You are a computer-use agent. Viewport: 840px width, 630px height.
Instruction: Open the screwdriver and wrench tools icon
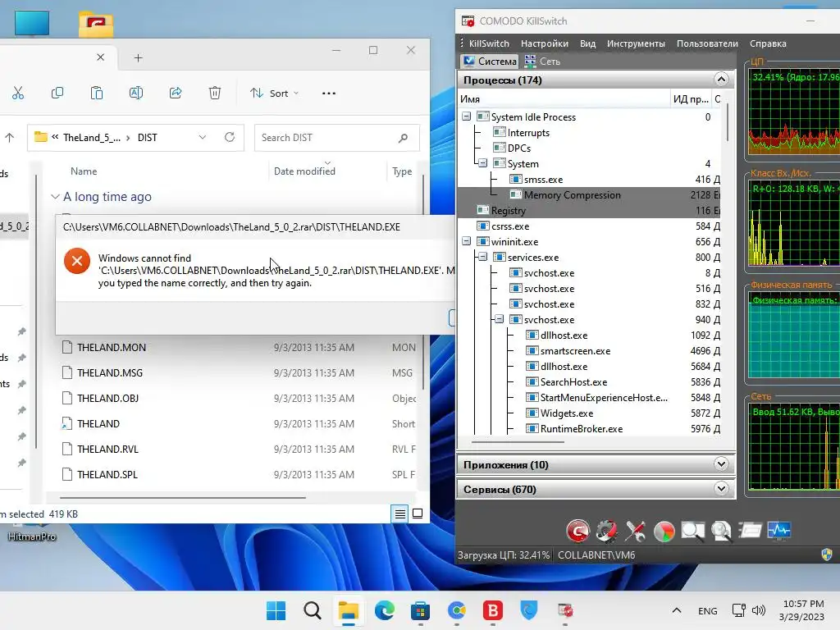click(x=636, y=531)
